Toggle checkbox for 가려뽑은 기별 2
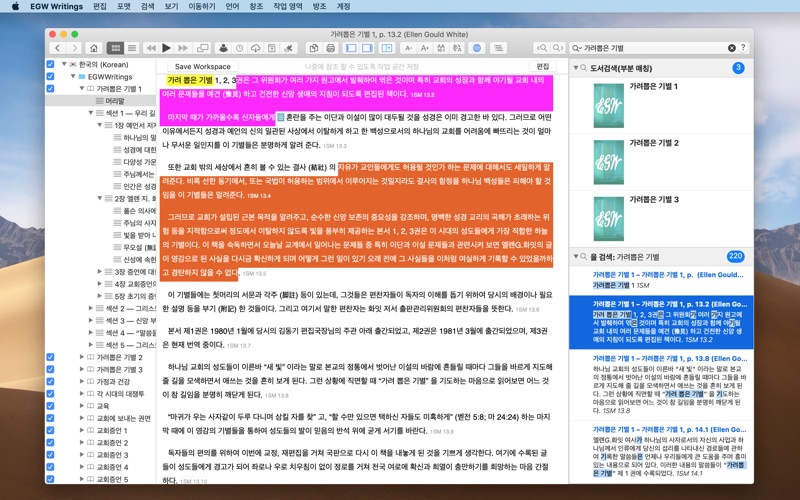The height and width of the screenshot is (500, 800). point(50,357)
